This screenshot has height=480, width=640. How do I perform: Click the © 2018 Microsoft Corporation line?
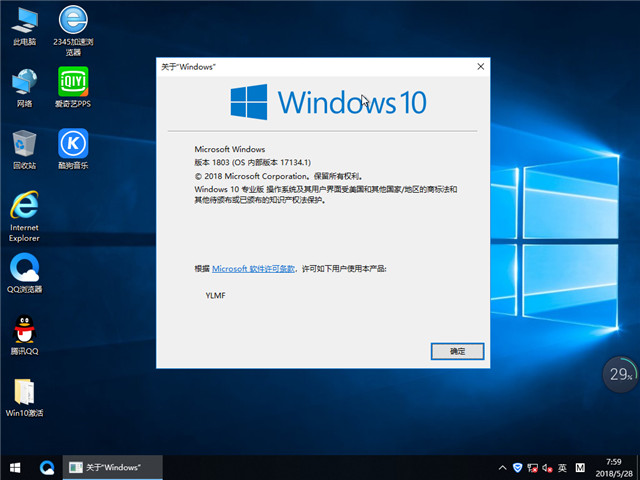click(x=279, y=176)
